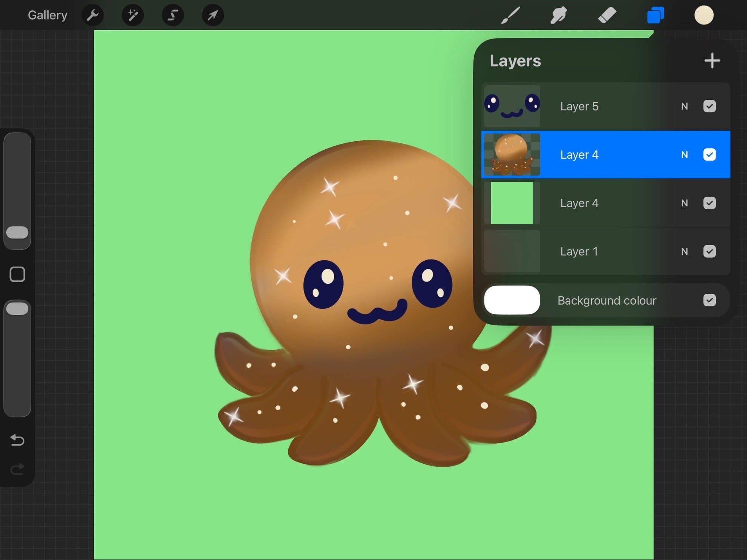Open the Adjustments magic wand menu
The image size is (747, 560).
133,15
